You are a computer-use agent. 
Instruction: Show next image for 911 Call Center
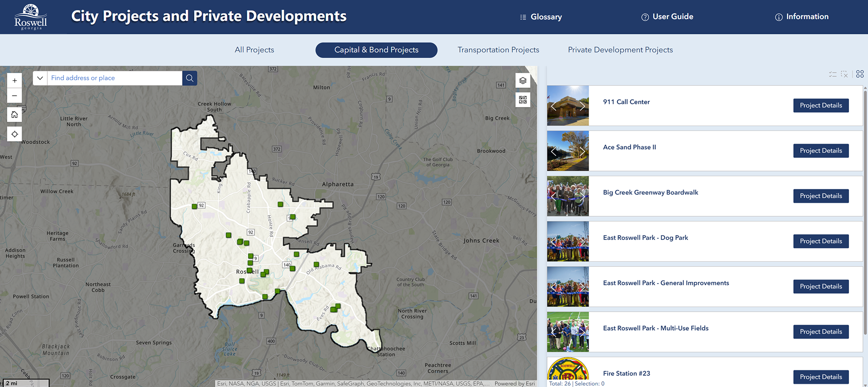click(x=582, y=106)
